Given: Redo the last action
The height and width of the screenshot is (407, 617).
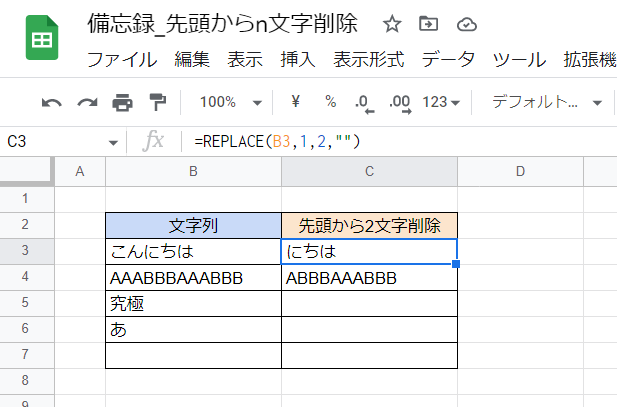Looking at the screenshot, I should (x=87, y=103).
